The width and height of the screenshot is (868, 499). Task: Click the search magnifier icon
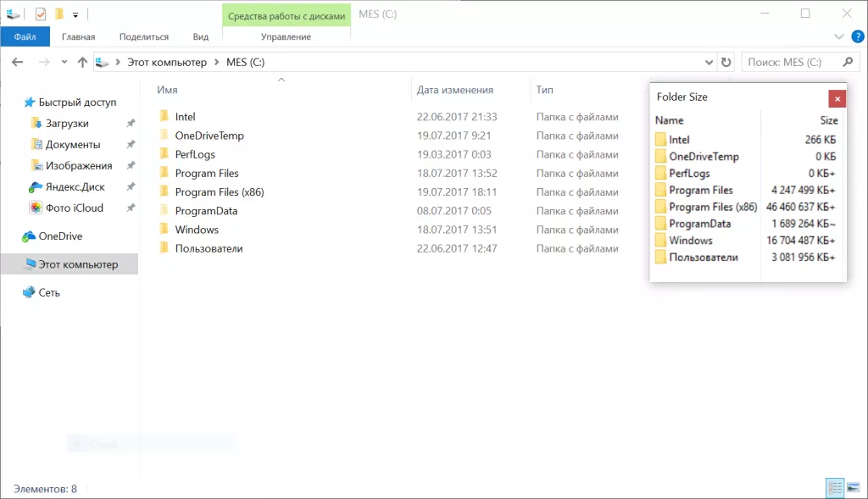[847, 62]
